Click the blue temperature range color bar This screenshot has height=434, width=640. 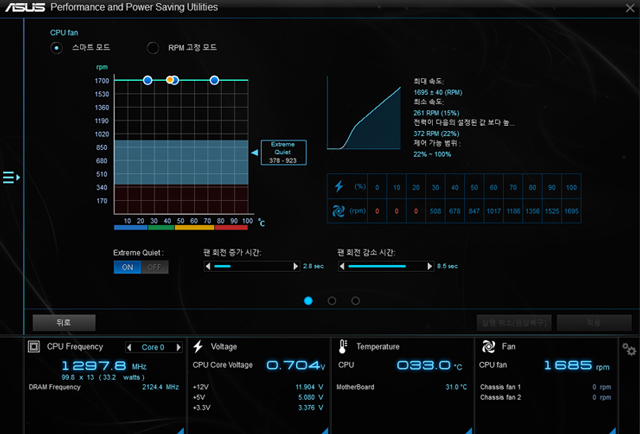click(131, 228)
